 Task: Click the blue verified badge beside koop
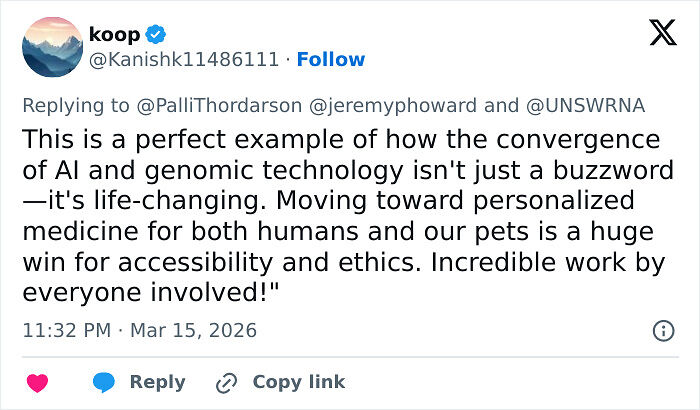coord(156,34)
